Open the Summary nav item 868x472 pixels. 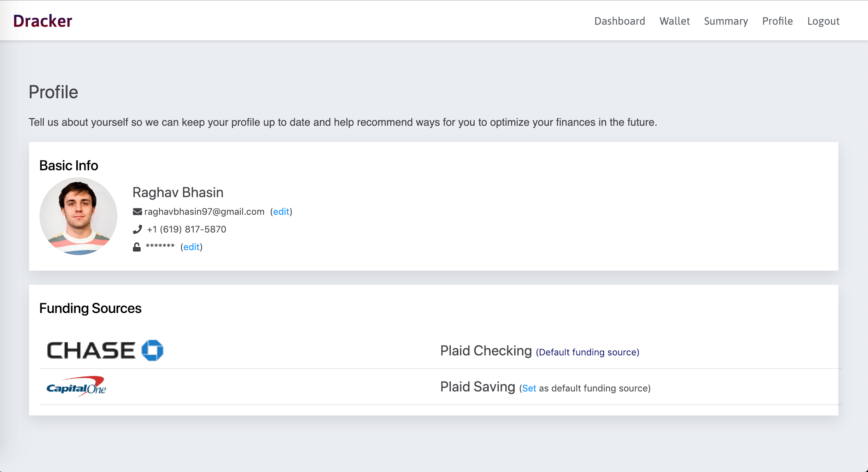pyautogui.click(x=726, y=21)
